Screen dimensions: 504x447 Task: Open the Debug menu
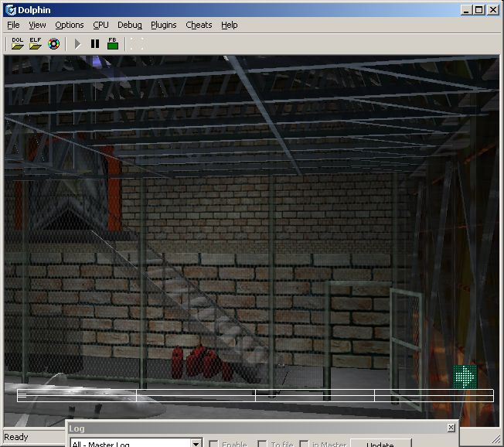point(130,25)
